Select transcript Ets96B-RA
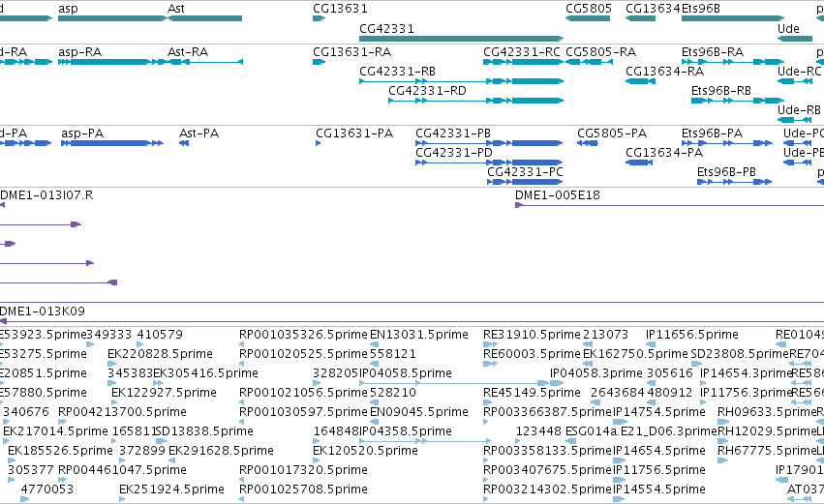The image size is (824, 504). coord(733,62)
